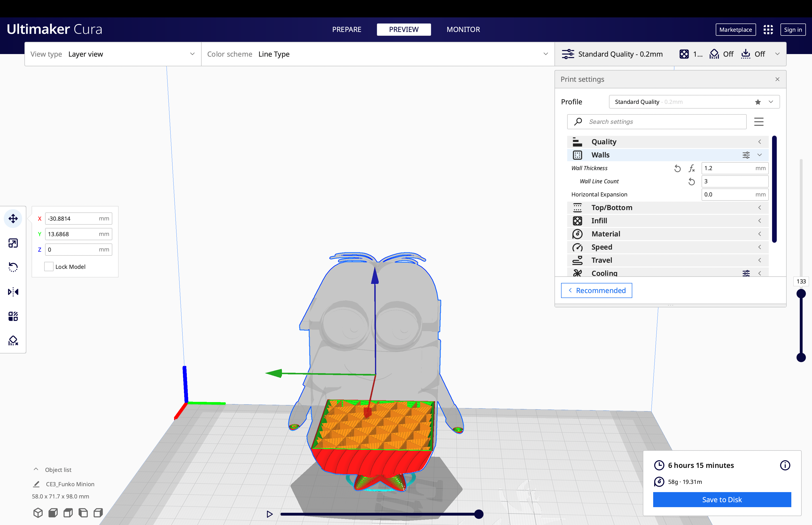Open the Profile Standard Quality dropdown
This screenshot has height=525, width=812.
click(x=694, y=102)
